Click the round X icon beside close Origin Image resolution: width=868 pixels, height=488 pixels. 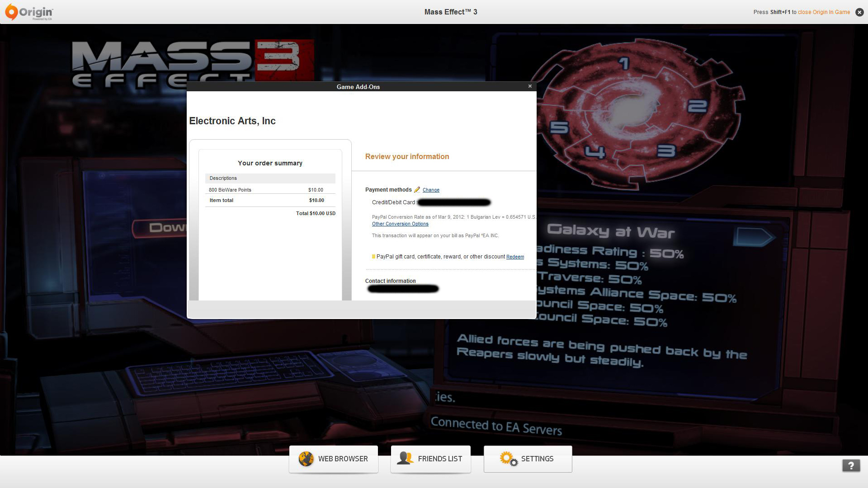(859, 12)
